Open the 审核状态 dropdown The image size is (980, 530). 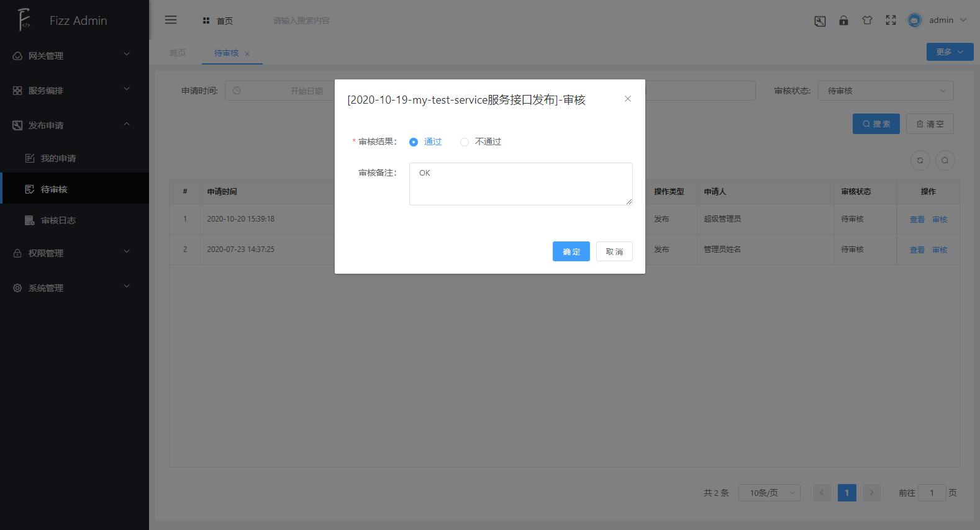[x=885, y=91]
